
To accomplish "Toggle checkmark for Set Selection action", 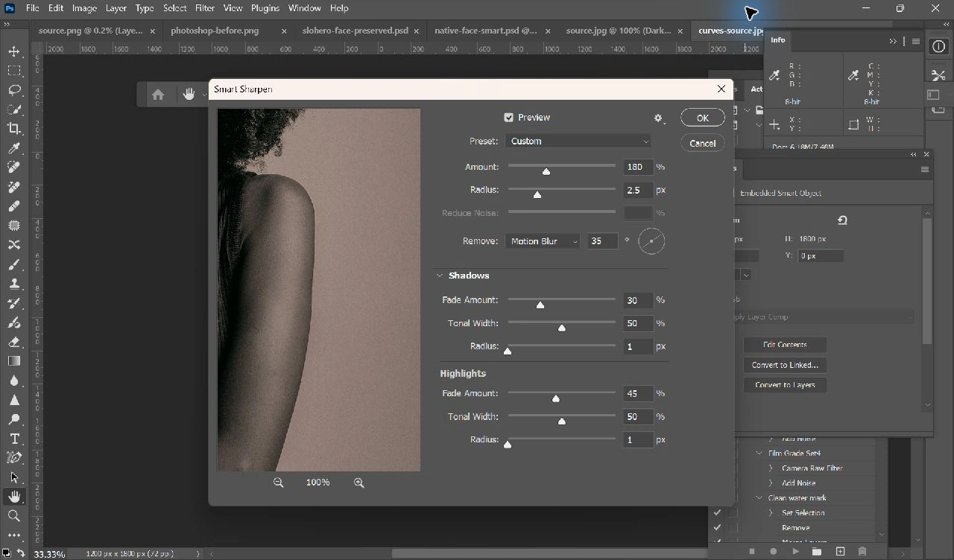I will point(717,512).
